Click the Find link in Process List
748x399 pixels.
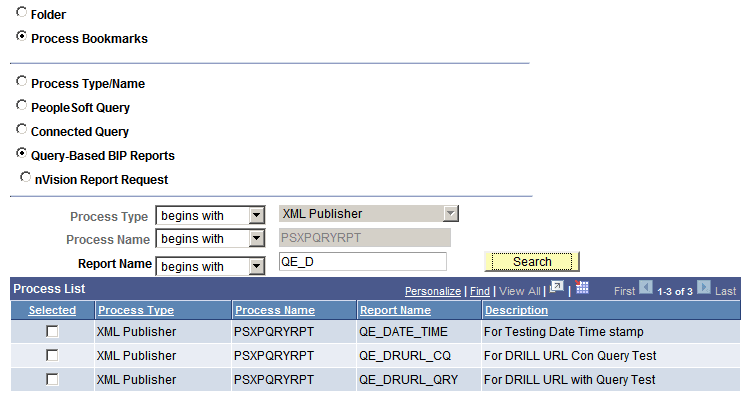click(480, 291)
